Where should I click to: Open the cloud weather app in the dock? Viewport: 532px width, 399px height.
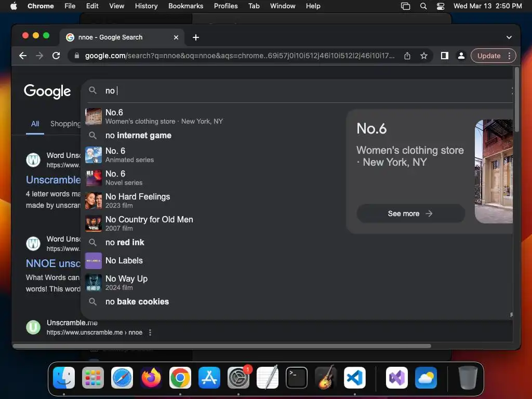pos(426,378)
